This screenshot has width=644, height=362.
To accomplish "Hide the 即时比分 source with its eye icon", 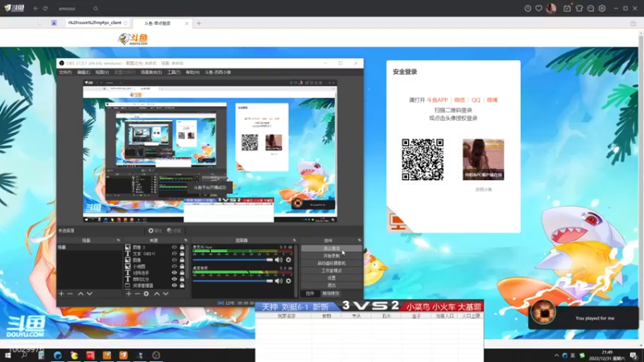I will click(x=175, y=279).
